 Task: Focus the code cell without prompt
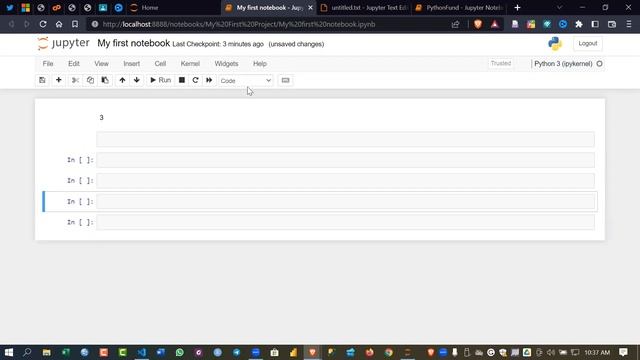coord(345,139)
